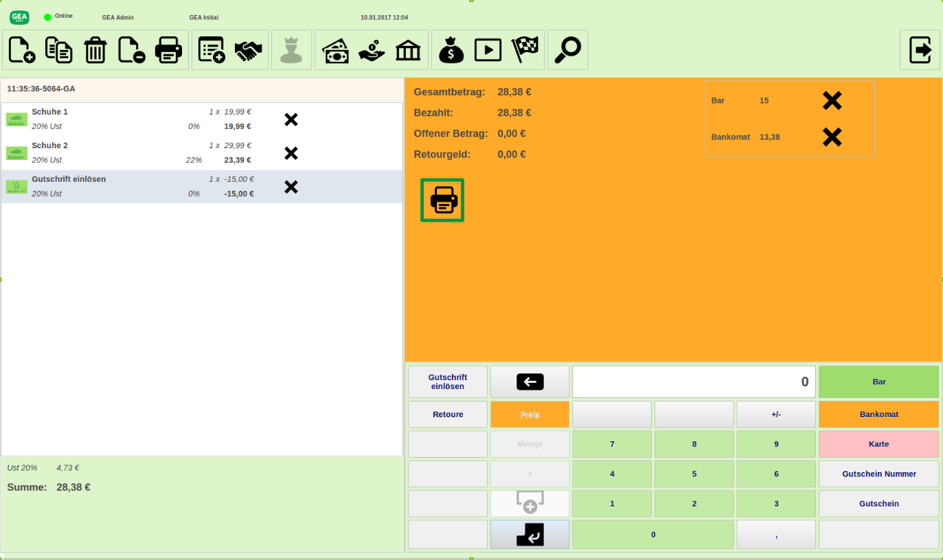Click the new receipt icon in toolbar
This screenshot has height=560, width=943.
(x=22, y=50)
